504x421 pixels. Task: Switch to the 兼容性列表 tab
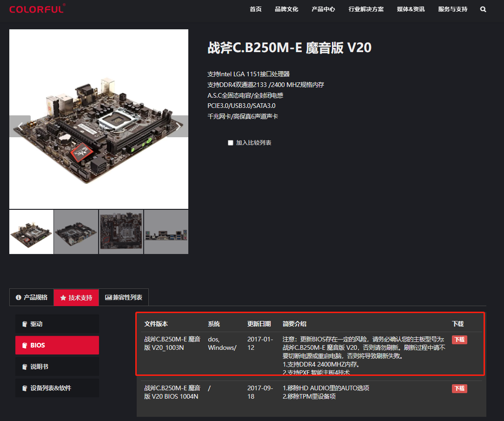(124, 298)
